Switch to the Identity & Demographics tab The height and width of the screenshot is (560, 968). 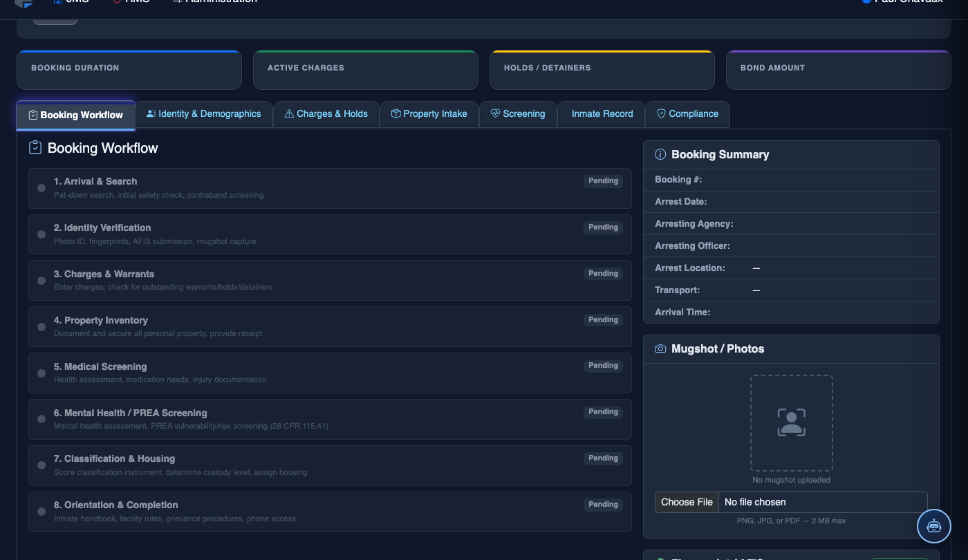point(204,114)
